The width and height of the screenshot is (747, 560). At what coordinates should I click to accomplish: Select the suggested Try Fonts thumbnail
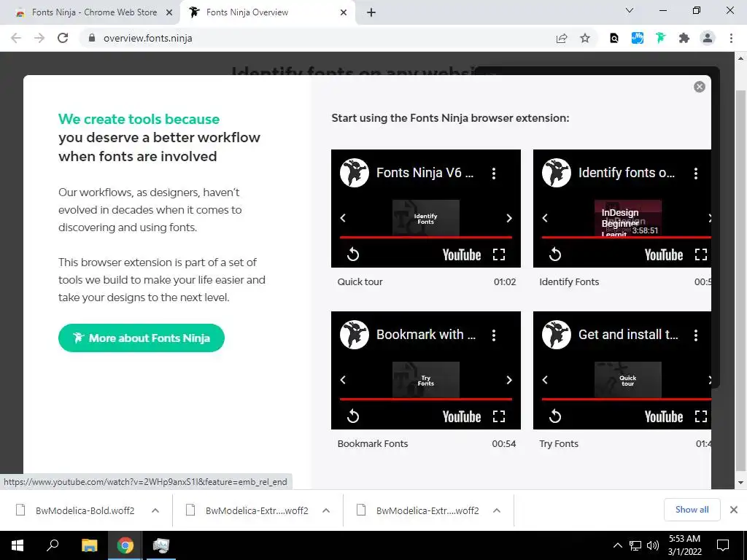(x=426, y=380)
